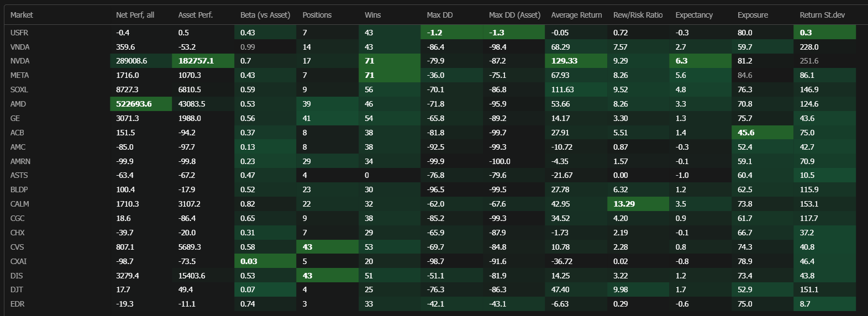Select the NVDA market name
Viewport: 868px width, 316px height.
pyautogui.click(x=20, y=61)
